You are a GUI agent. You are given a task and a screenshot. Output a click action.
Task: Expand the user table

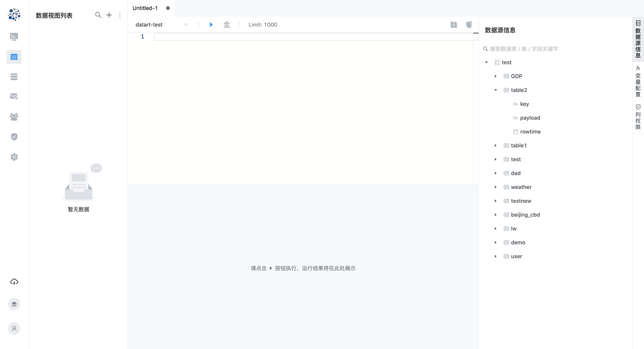click(495, 256)
